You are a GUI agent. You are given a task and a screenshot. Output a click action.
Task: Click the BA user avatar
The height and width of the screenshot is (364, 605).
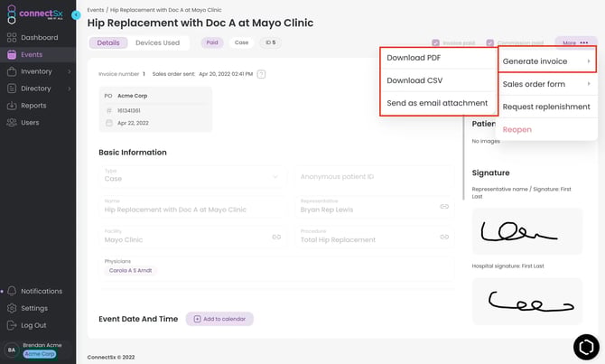click(12, 350)
